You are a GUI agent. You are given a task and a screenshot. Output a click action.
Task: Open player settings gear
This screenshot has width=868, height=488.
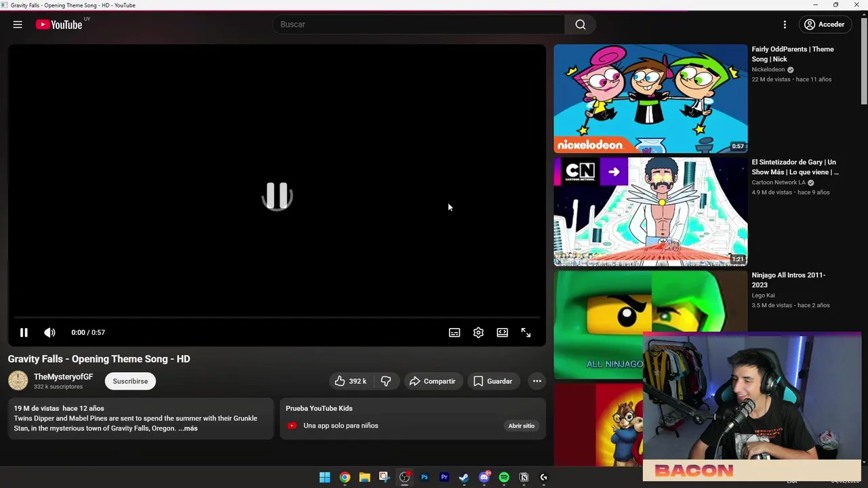478,332
